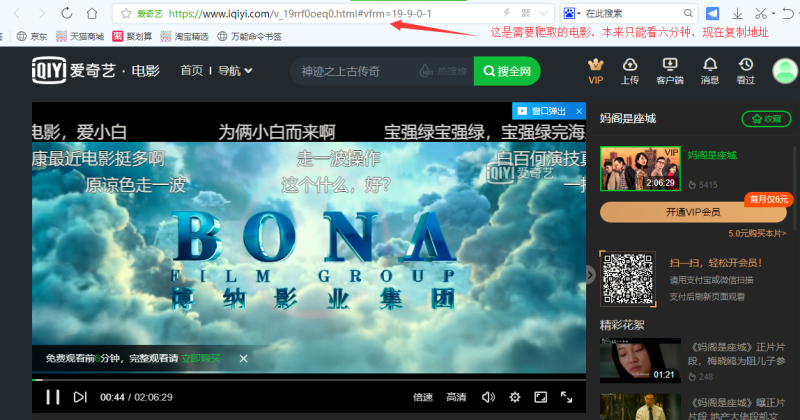This screenshot has height=420, width=800.
Task: Open 高清 quality selector
Action: tap(456, 397)
